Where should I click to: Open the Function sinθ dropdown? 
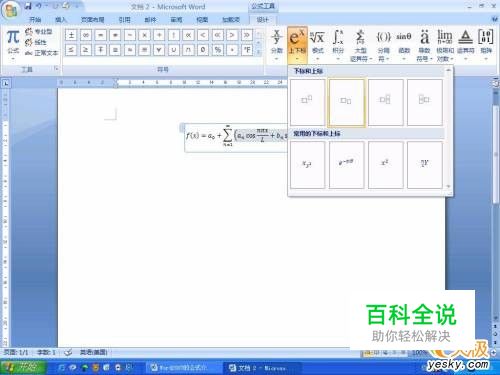click(404, 45)
